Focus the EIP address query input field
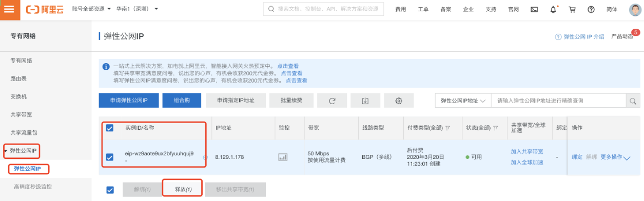 tap(558, 101)
